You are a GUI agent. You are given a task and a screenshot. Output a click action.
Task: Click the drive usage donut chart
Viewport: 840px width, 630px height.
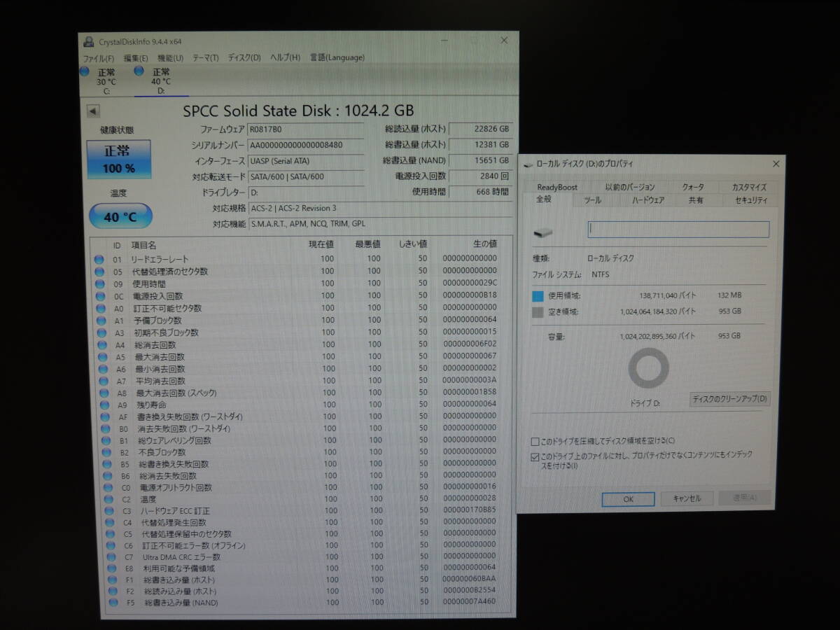[649, 368]
